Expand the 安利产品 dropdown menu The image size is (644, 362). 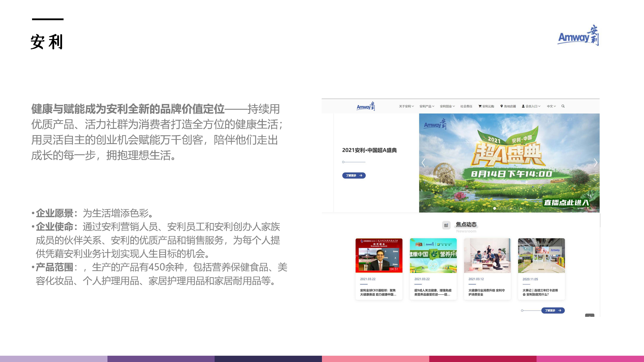click(x=427, y=106)
